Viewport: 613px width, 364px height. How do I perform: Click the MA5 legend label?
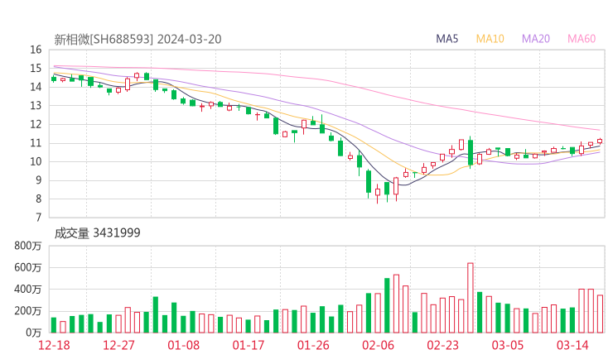446,39
